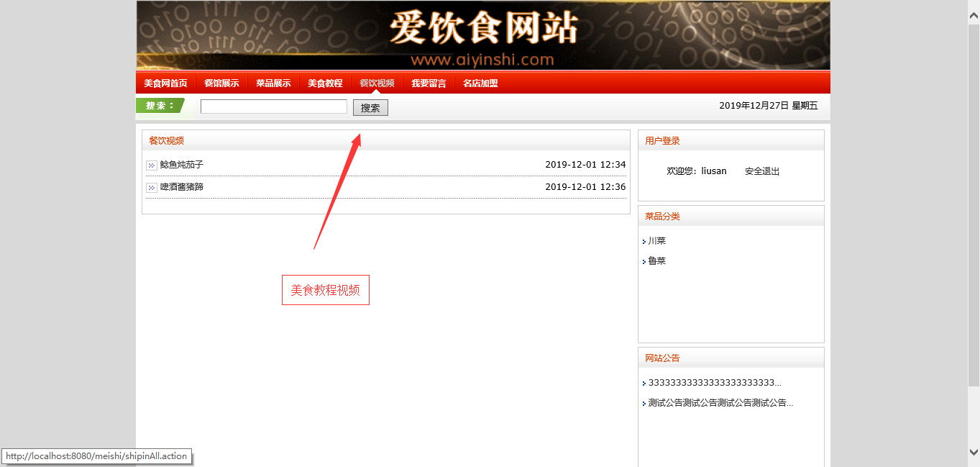Open the 美食网首页 navigation item
The image size is (980, 467).
pos(165,83)
